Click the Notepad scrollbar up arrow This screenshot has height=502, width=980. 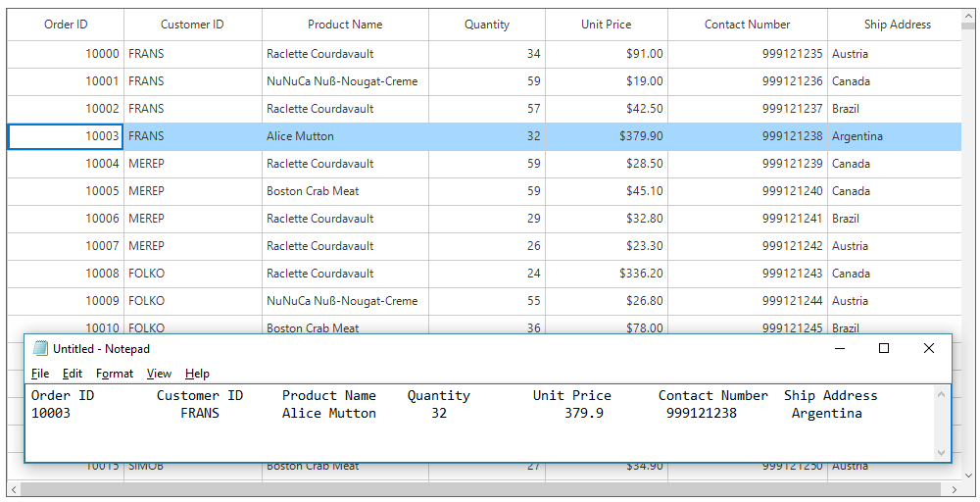coord(941,394)
